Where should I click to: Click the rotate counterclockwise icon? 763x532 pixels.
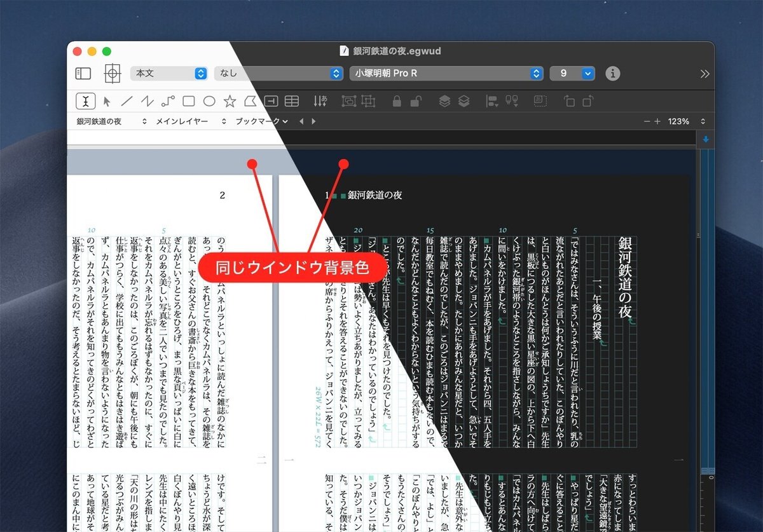coord(569,101)
